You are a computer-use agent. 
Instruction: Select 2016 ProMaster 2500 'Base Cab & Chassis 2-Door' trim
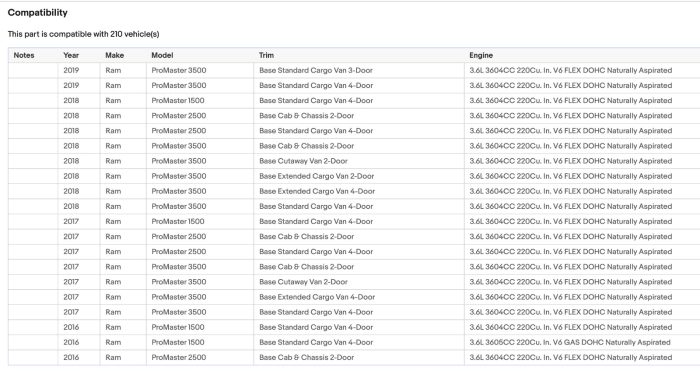point(306,358)
